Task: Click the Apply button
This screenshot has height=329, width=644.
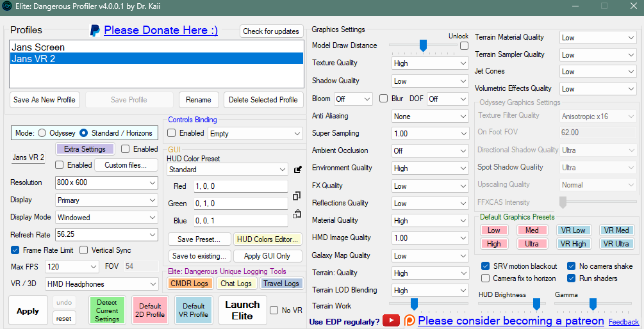Action: point(28,311)
